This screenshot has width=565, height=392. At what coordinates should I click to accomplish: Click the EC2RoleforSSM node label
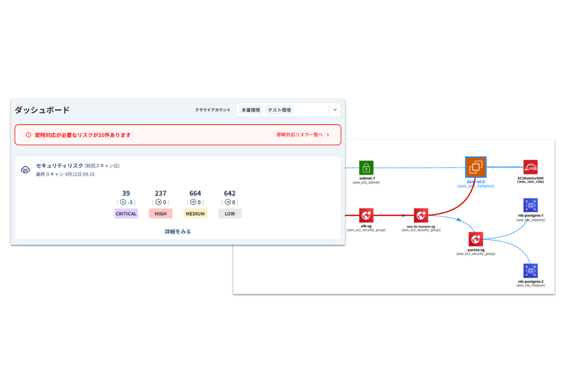tap(531, 179)
